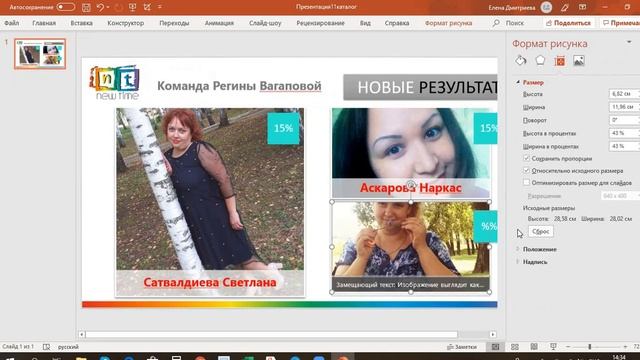Viewport: 640px width, 360px height.
Task: Click the Высота value field
Action: point(624,94)
